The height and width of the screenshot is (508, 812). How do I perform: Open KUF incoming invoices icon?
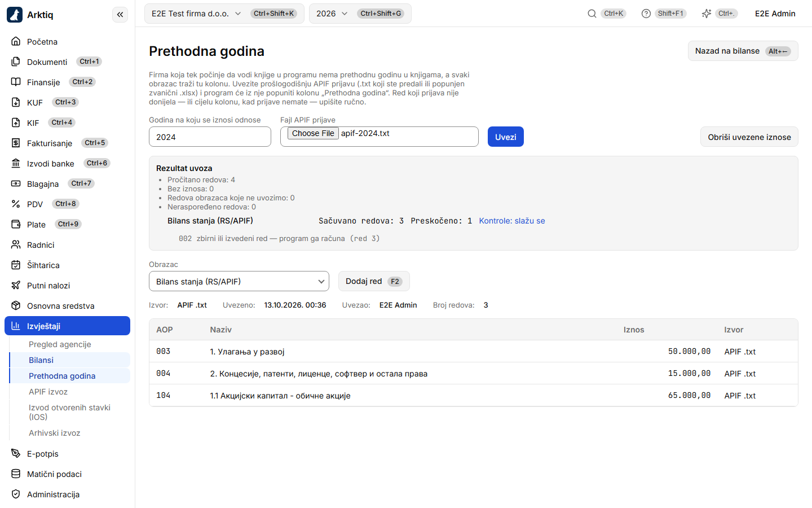pos(16,102)
